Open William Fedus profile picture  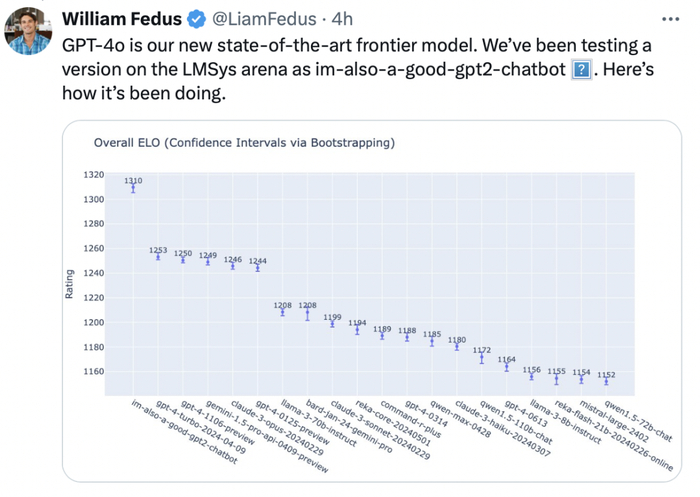(x=29, y=30)
